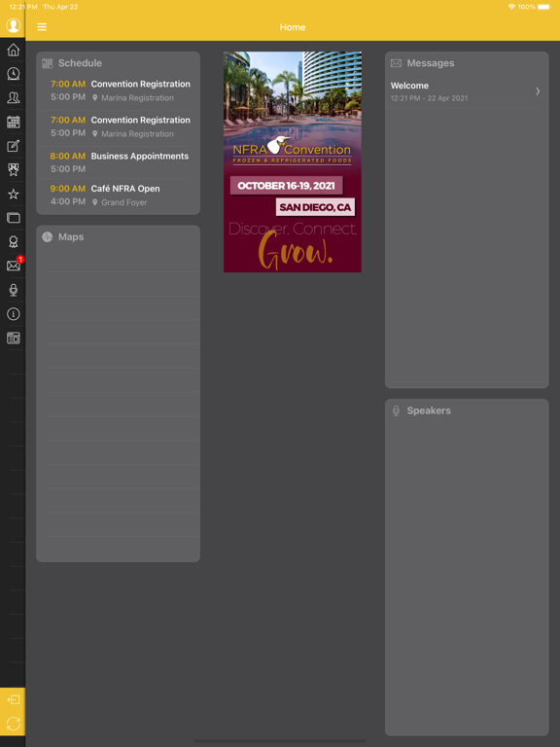The height and width of the screenshot is (747, 560).
Task: Tap the Home title in the header
Action: (x=293, y=27)
